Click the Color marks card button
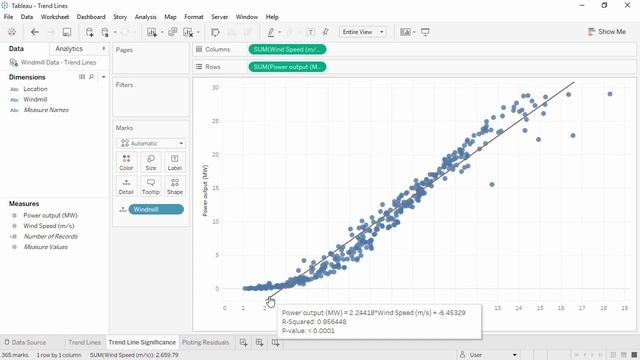The width and height of the screenshot is (640, 360). point(126,162)
